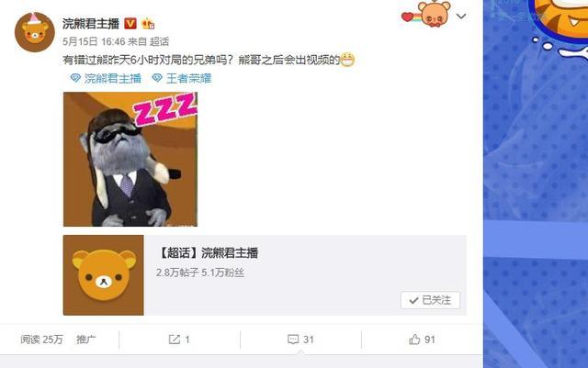Viewport: 588px width, 368px height.
Task: Open the 王者荣耀 super topic link
Action: pyautogui.click(x=188, y=78)
